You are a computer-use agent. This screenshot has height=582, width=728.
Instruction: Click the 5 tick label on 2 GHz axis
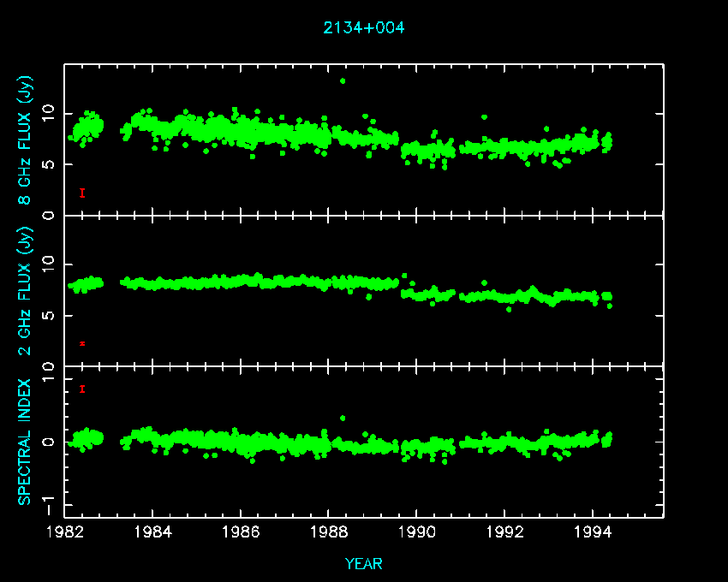[50, 316]
